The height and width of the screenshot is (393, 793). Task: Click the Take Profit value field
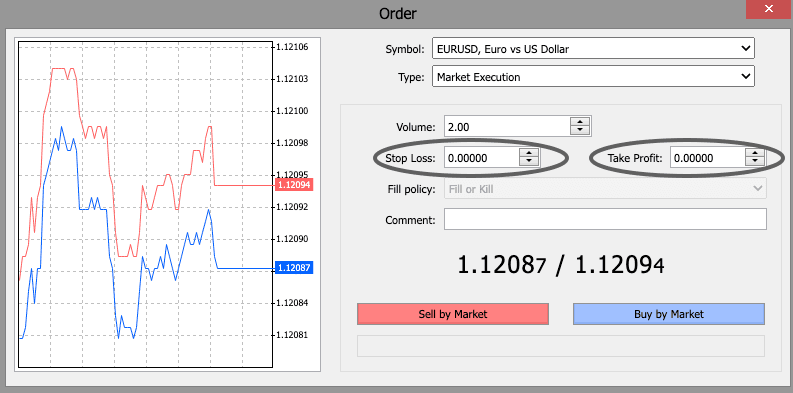[708, 158]
